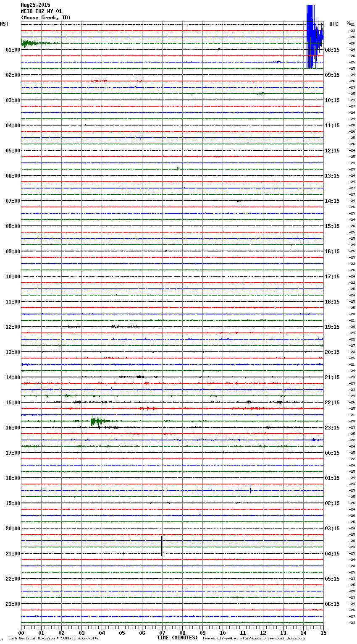
Task: Click the 08:15 UTC time label
Action: pos(332,50)
